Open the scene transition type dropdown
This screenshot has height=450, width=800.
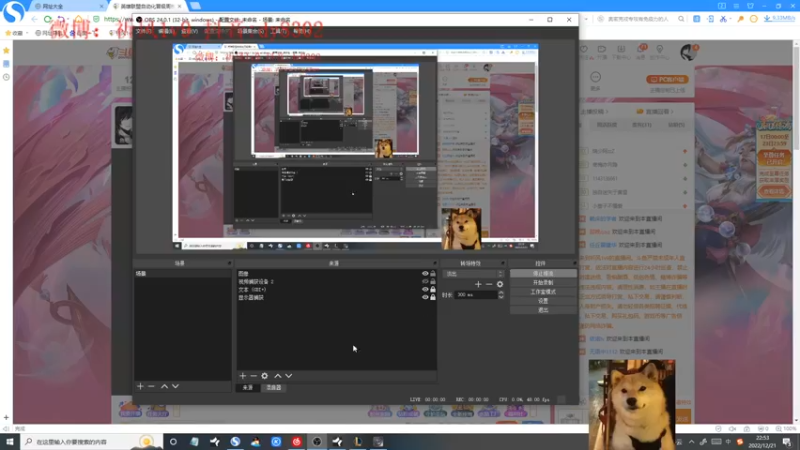point(474,274)
